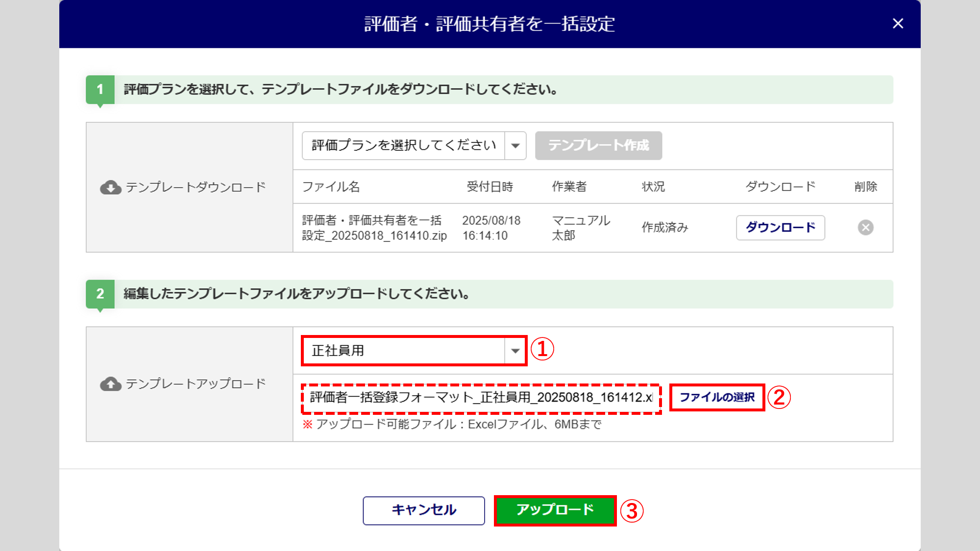Screen dimensions: 980x551
Task: Click the ファイルの選択 button
Action: coord(717,397)
